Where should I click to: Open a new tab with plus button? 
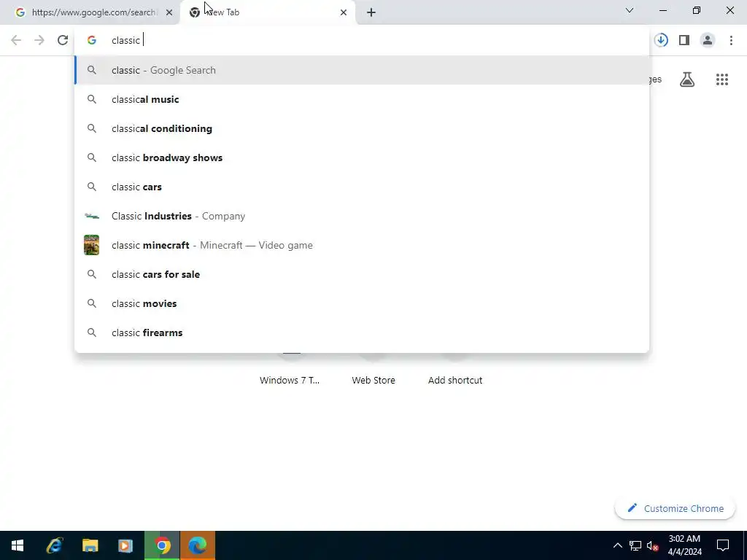[371, 12]
